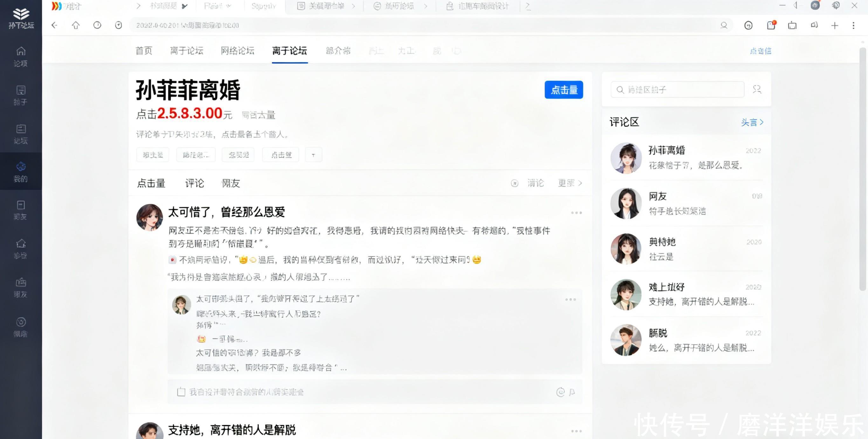Screen dimensions: 868x439
Task: Tick the checkbox in the reply input area
Action: (181, 392)
